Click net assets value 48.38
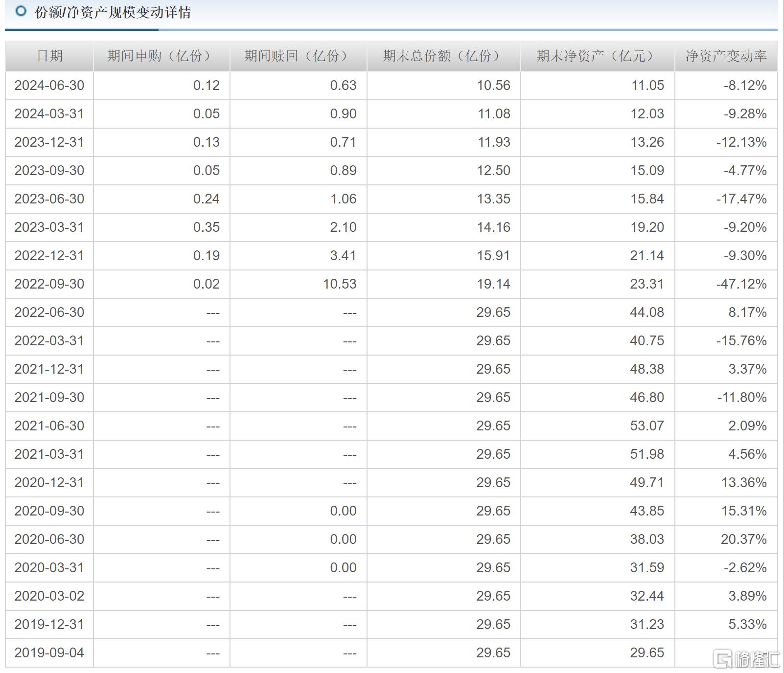The image size is (784, 673). [x=647, y=369]
